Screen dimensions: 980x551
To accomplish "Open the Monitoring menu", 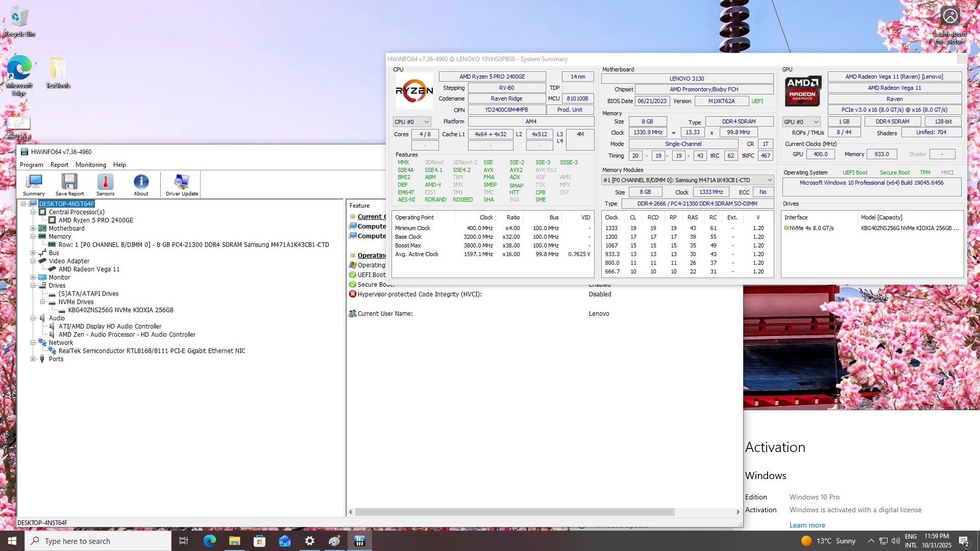I will tap(90, 165).
